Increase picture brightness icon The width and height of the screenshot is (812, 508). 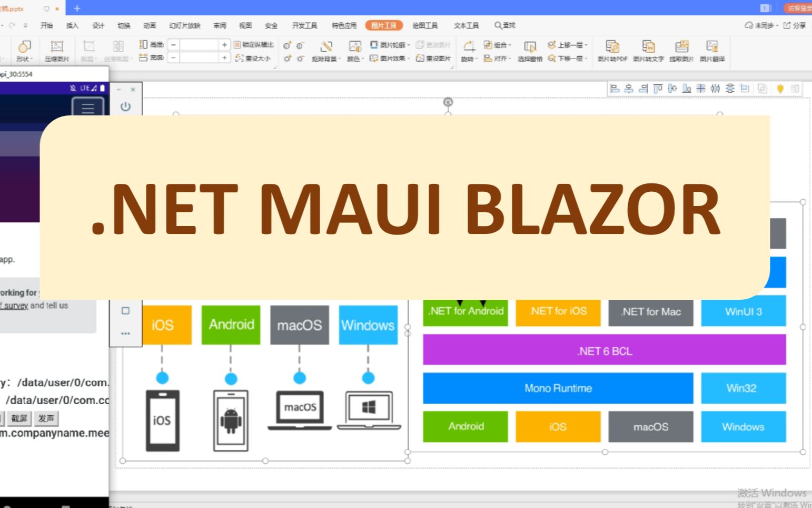click(x=288, y=58)
